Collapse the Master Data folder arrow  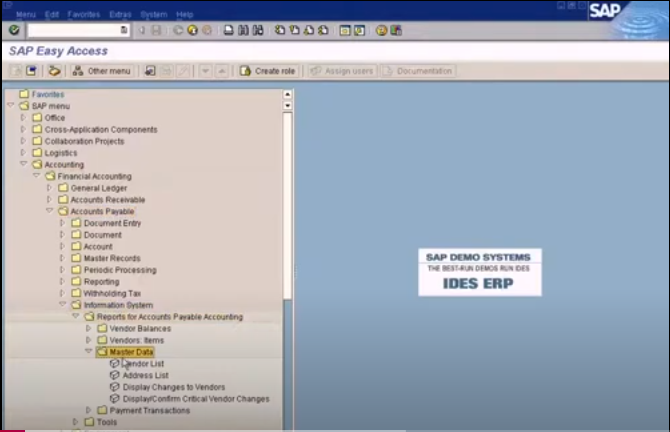(88, 351)
